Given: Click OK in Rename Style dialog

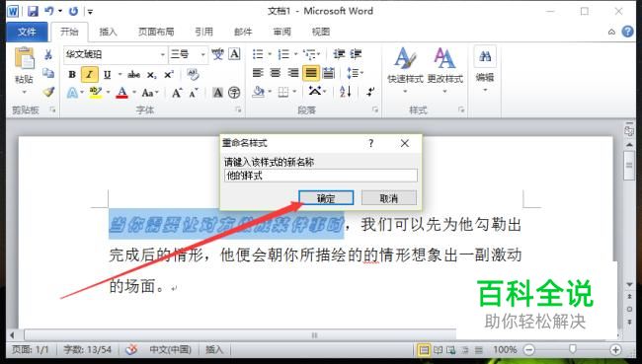Looking at the screenshot, I should point(326,198).
